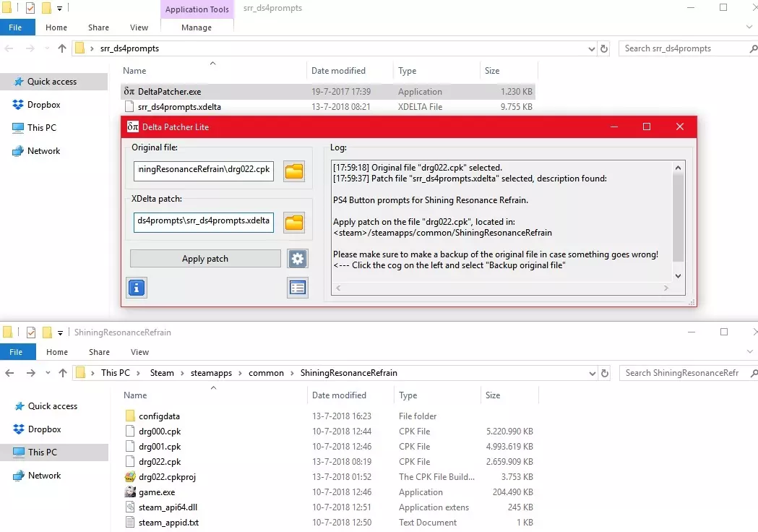
Task: Expand ribbon chevron in srr_ds4prompts window
Action: tap(749, 27)
